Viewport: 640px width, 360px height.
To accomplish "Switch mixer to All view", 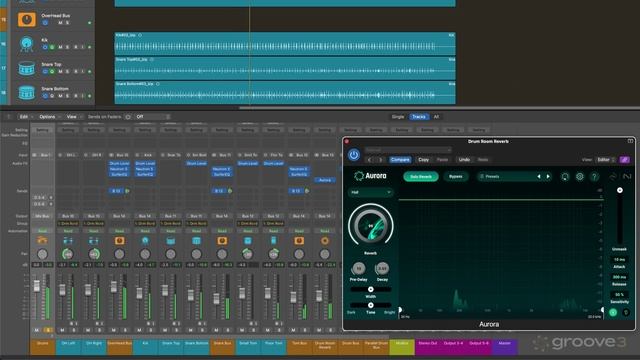I will point(436,117).
